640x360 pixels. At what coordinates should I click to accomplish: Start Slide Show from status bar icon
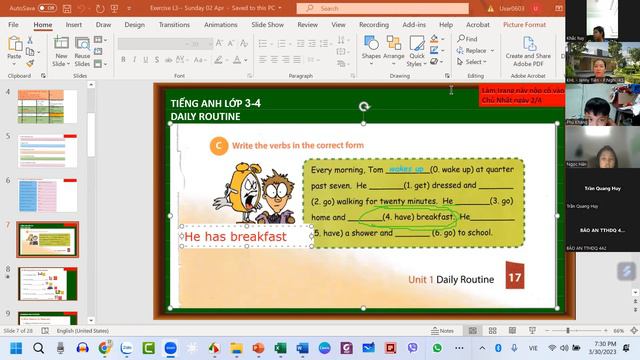coord(532,331)
